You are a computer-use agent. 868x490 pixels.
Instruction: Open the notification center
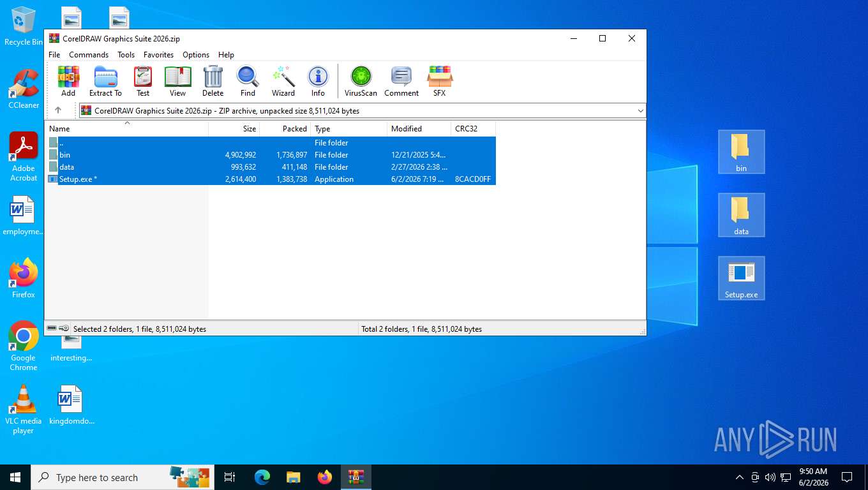point(847,477)
